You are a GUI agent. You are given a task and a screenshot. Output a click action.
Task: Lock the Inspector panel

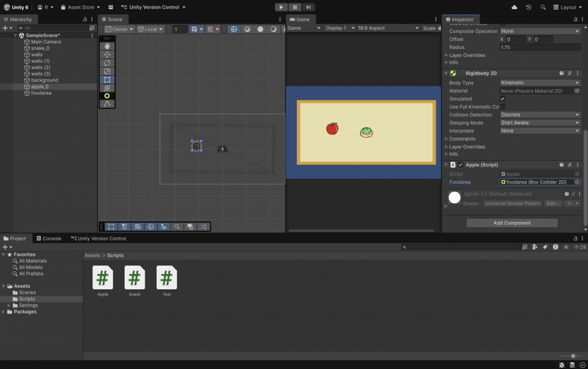[x=575, y=19]
